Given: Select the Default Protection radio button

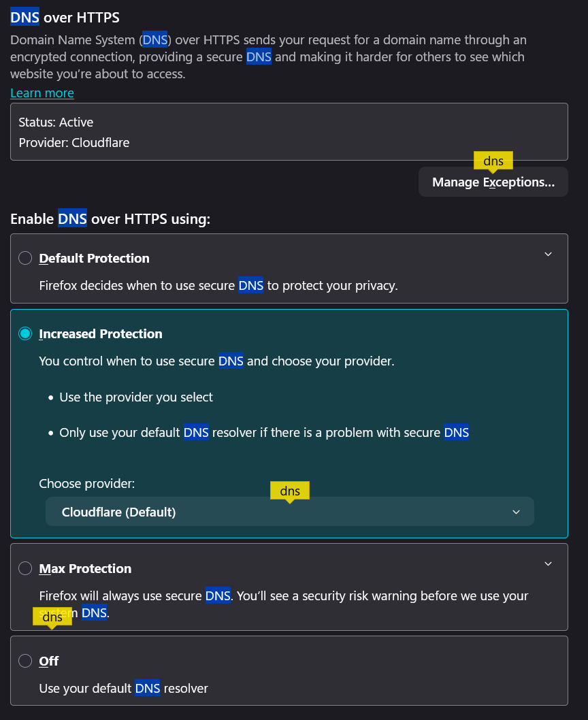Looking at the screenshot, I should click(x=25, y=258).
